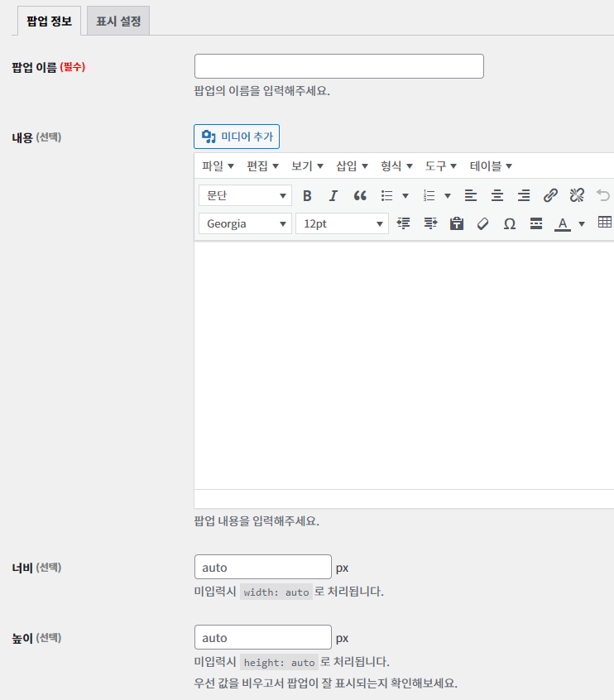This screenshot has height=700, width=614.
Task: Click the 내용 (선택) label
Action: coord(36,137)
